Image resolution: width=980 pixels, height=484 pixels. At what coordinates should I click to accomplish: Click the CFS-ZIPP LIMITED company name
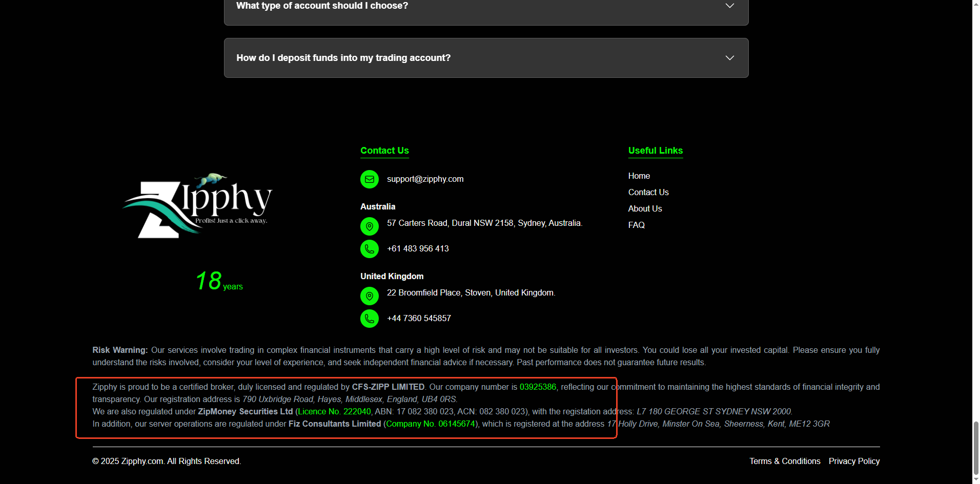(x=388, y=387)
